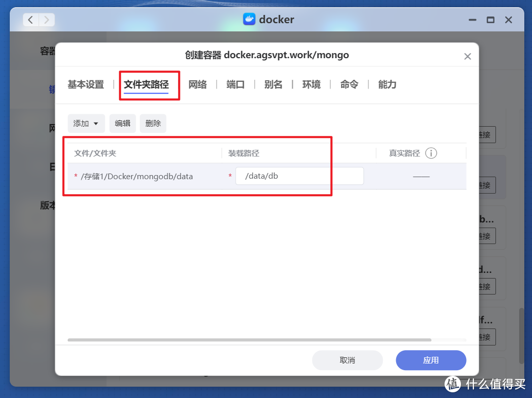Click 取消 to cancel the dialog
This screenshot has height=398, width=532.
click(347, 360)
